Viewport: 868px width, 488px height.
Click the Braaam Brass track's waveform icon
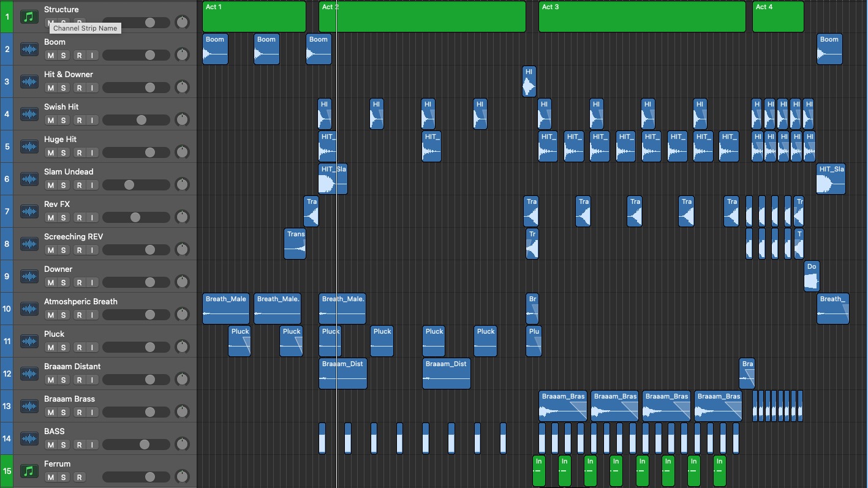pos(29,406)
